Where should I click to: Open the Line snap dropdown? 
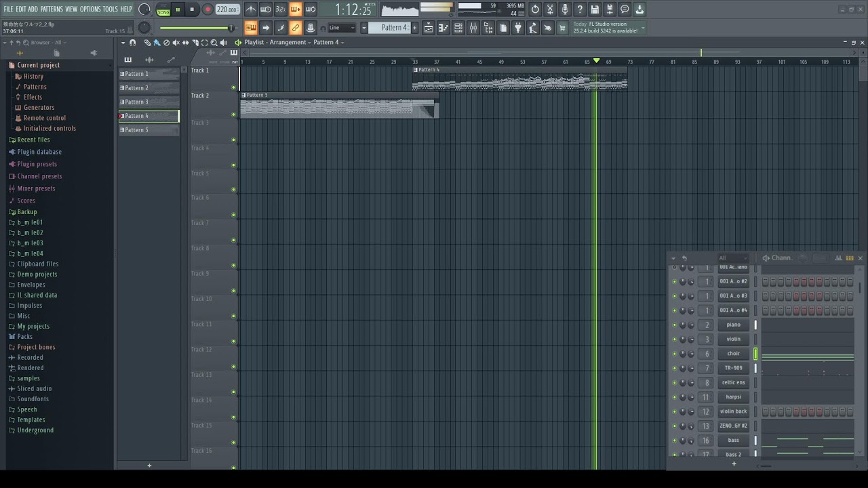(x=342, y=28)
